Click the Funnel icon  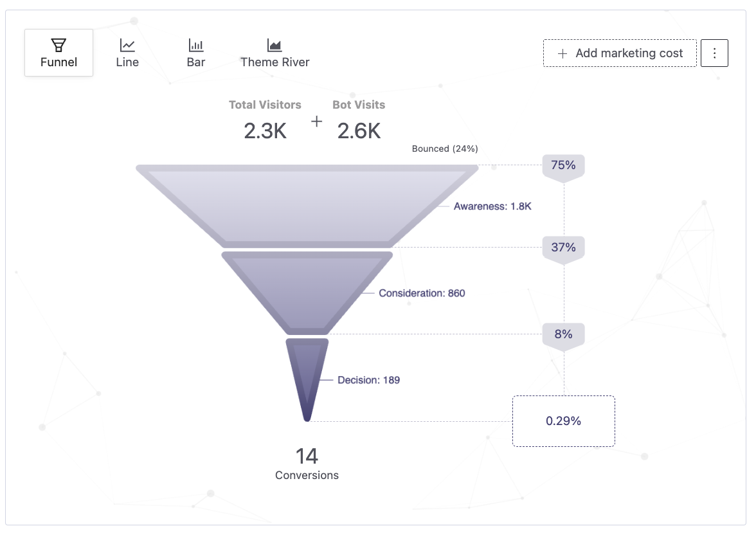click(59, 45)
